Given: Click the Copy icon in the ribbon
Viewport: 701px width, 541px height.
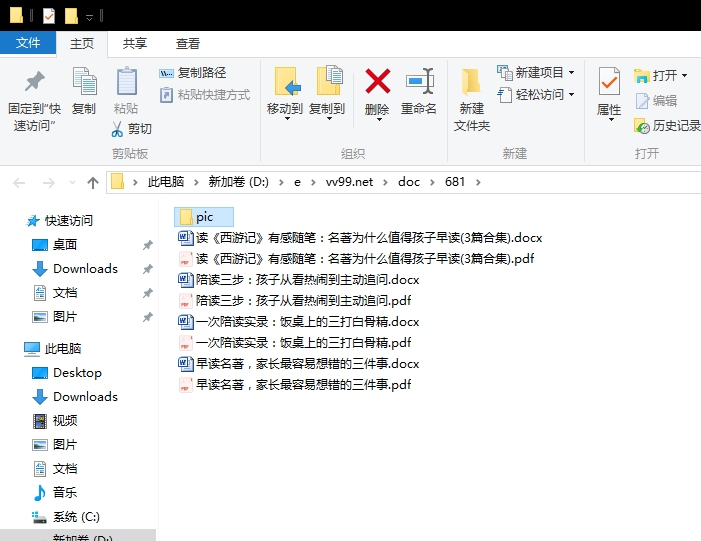Looking at the screenshot, I should [84, 81].
